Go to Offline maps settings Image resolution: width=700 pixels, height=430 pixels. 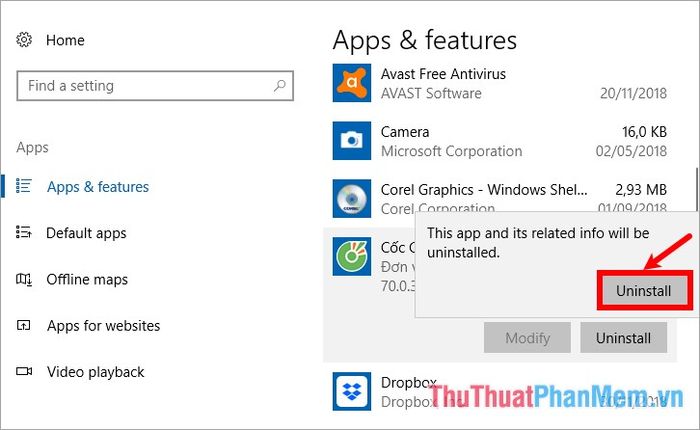pos(87,280)
